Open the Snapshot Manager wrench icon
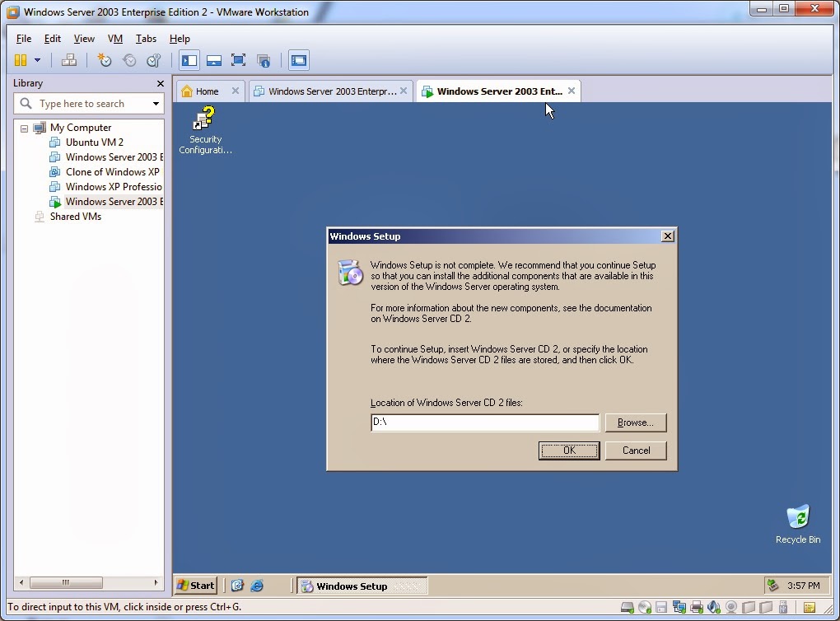Screen dimensions: 840x621 click(x=154, y=60)
